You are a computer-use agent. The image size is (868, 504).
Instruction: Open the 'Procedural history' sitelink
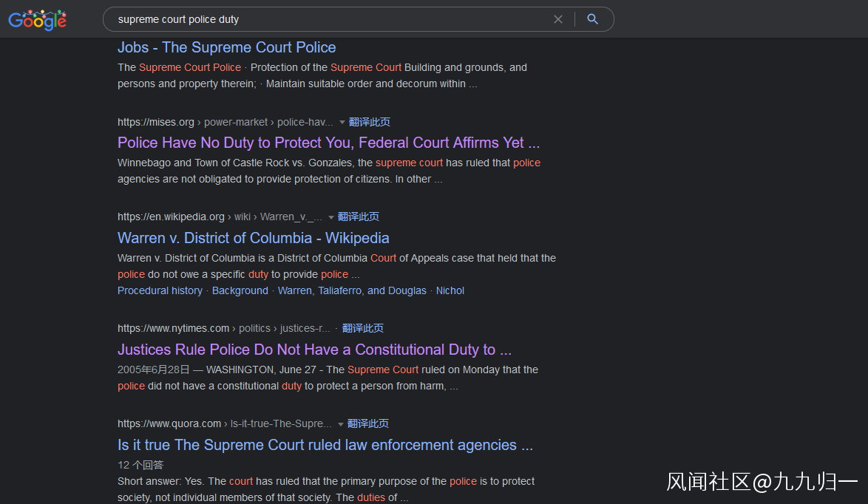tap(160, 290)
